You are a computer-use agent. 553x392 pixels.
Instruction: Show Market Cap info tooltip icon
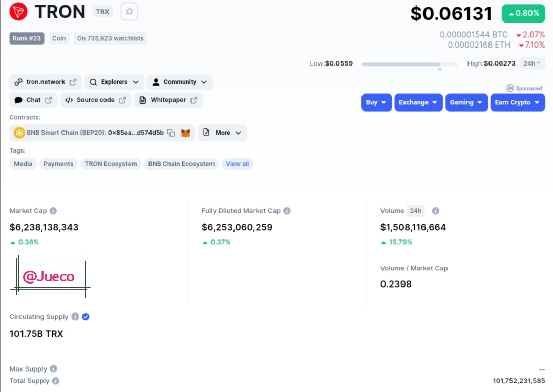click(x=53, y=211)
